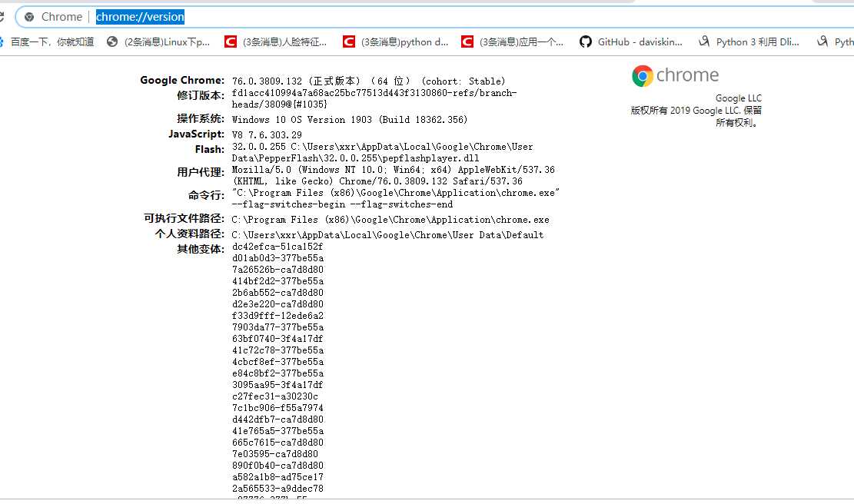Select version text 76.0.3809.132
Image resolution: width=854 pixels, height=504 pixels.
[267, 81]
